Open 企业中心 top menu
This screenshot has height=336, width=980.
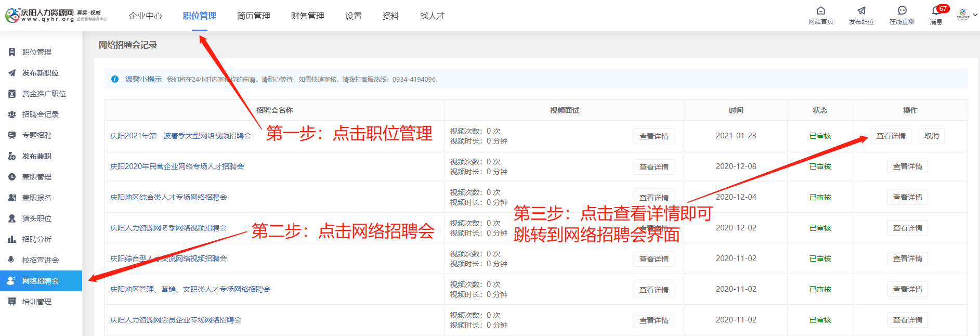tap(146, 16)
